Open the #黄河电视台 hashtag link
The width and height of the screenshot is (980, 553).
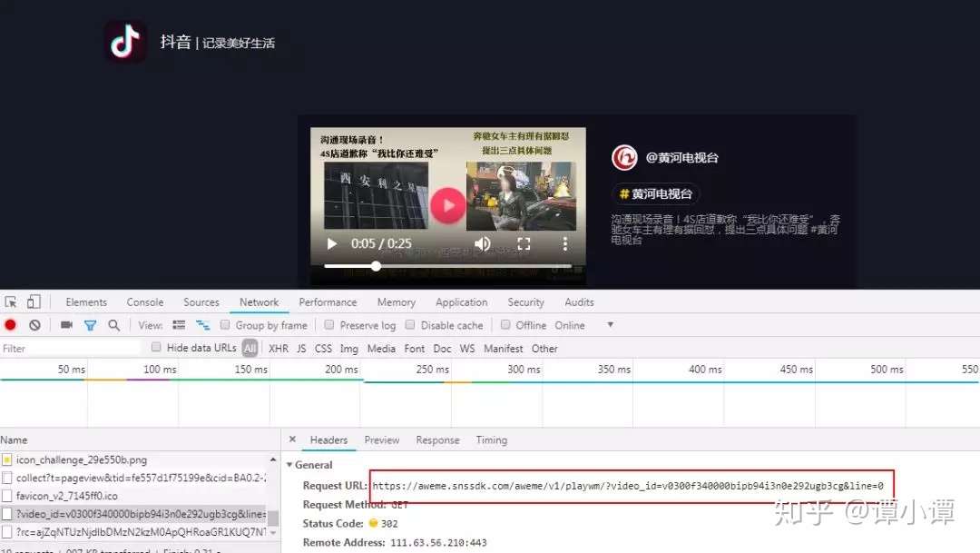tap(655, 193)
